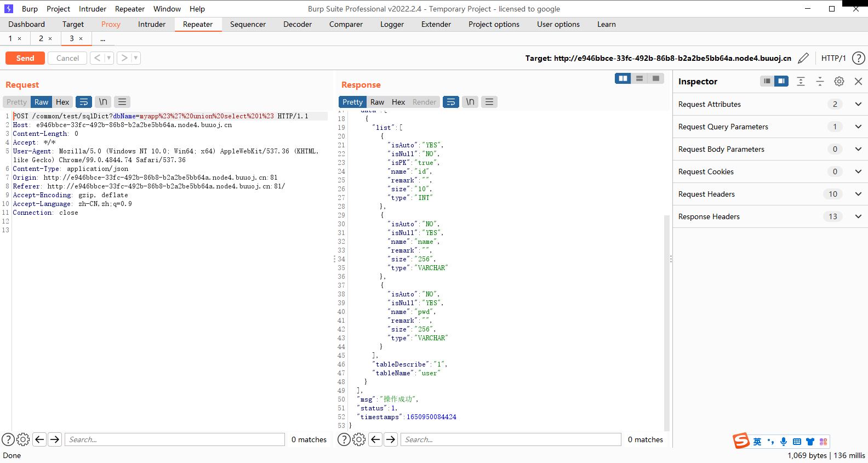Image resolution: width=868 pixels, height=463 pixels.
Task: Go to next response search match
Action: pyautogui.click(x=391, y=439)
